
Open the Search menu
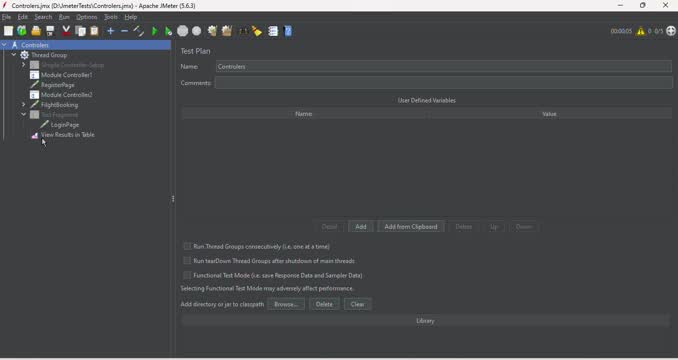pyautogui.click(x=43, y=17)
